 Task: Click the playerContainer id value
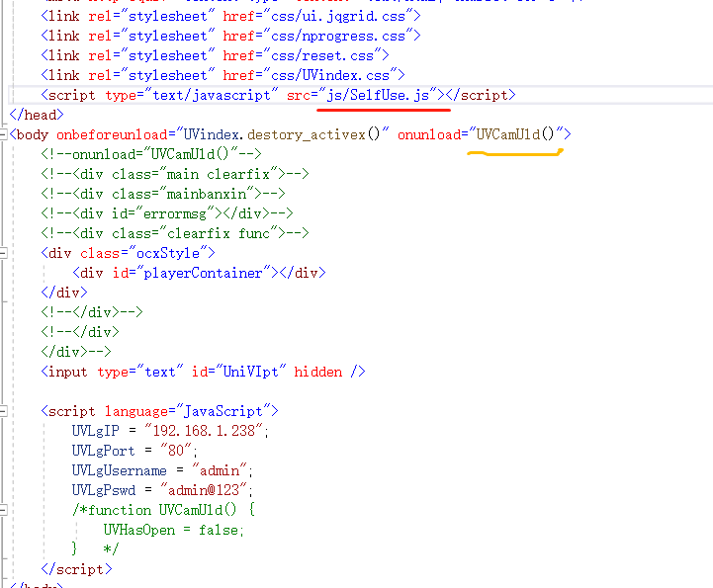[204, 273]
